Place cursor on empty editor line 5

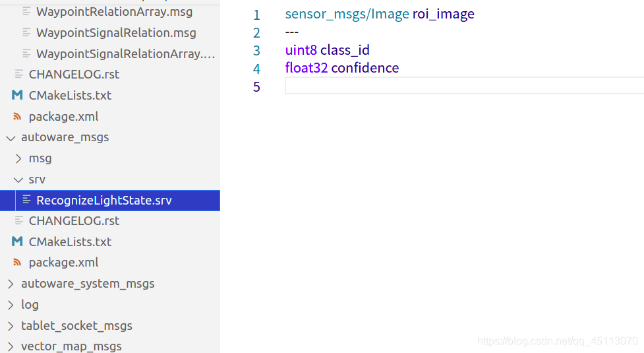[x=461, y=86]
